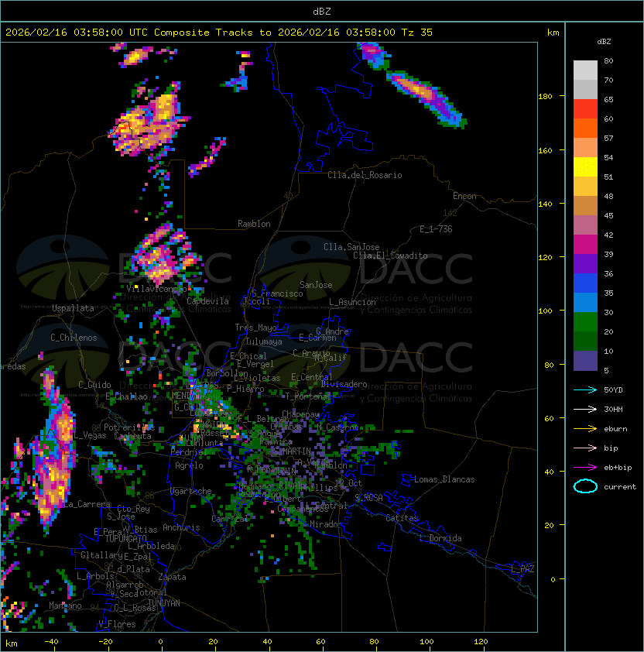This screenshot has height=652, width=644.
Task: Select the bright yellow swatch between 54 and 51
Action: click(585, 167)
